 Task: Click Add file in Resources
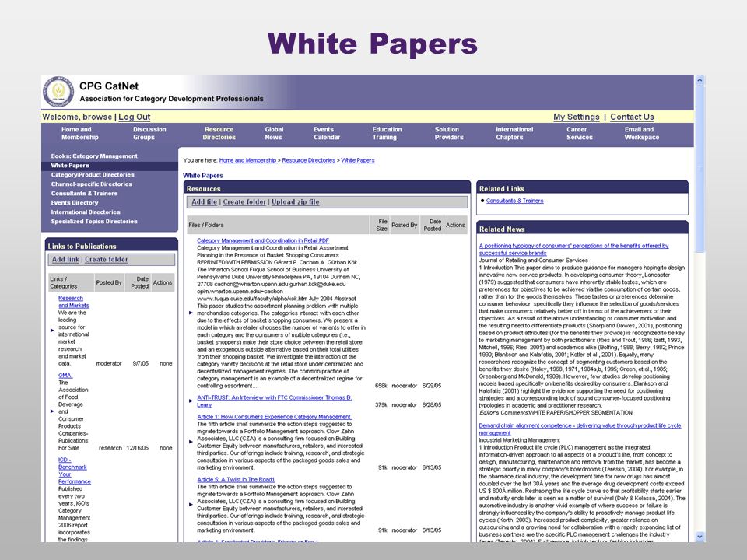(x=204, y=202)
